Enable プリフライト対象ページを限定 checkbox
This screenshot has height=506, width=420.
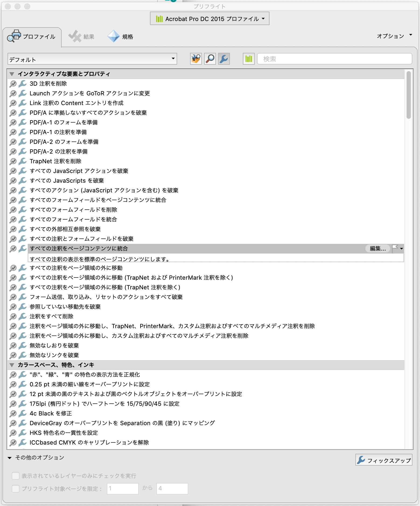click(x=16, y=488)
